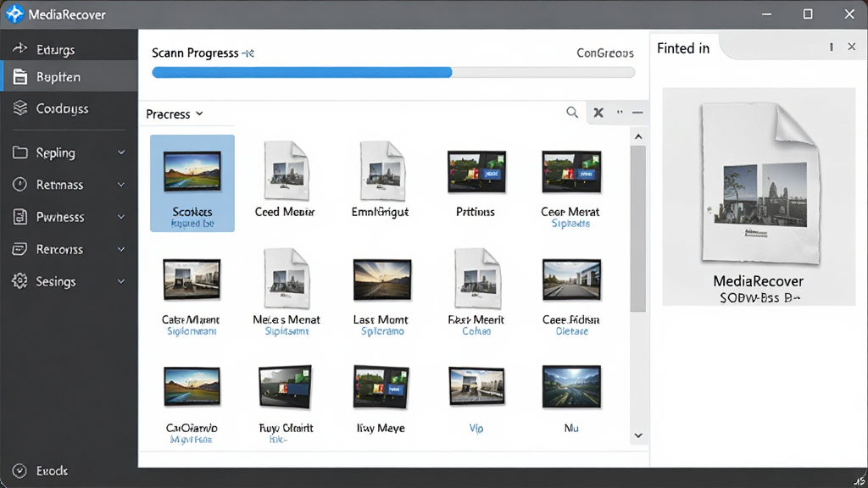Viewport: 868px width, 488px height.
Task: Expand the Pwhesss section chevron
Action: [121, 217]
